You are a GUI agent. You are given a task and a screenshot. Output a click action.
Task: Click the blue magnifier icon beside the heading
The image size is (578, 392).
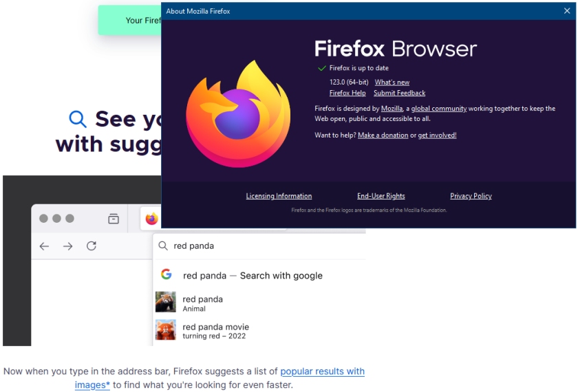[x=78, y=119]
